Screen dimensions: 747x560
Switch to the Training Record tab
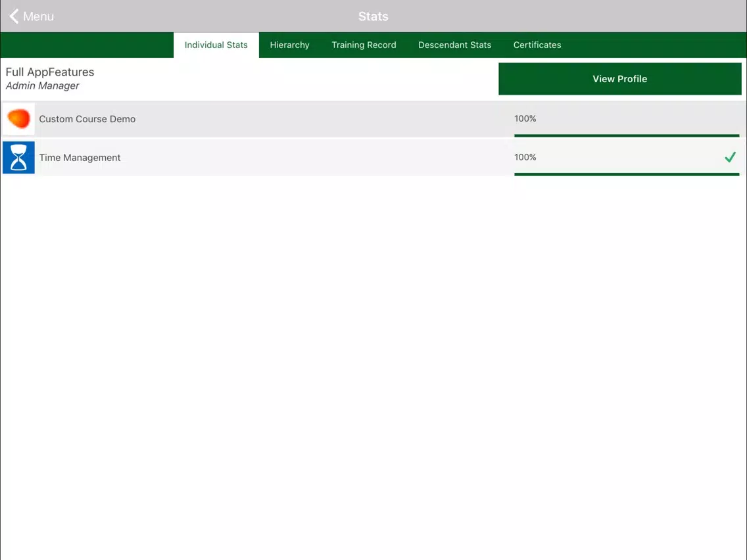[x=364, y=45]
